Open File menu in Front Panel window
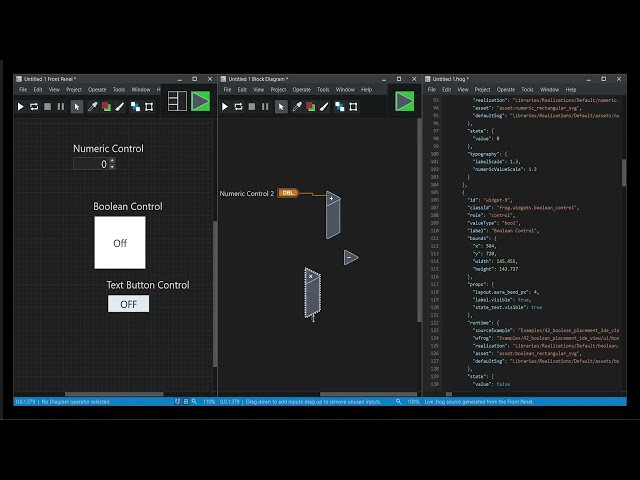The image size is (640, 480). tap(23, 89)
